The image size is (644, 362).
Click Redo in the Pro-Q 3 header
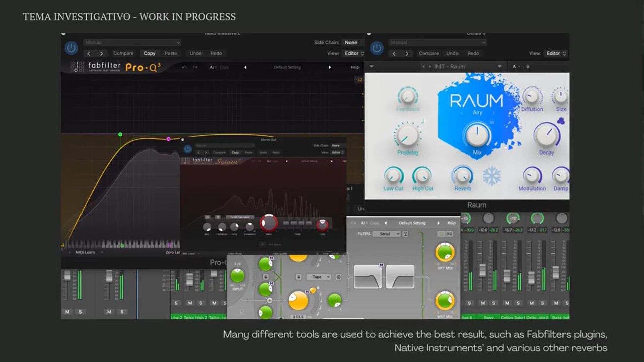pos(216,53)
